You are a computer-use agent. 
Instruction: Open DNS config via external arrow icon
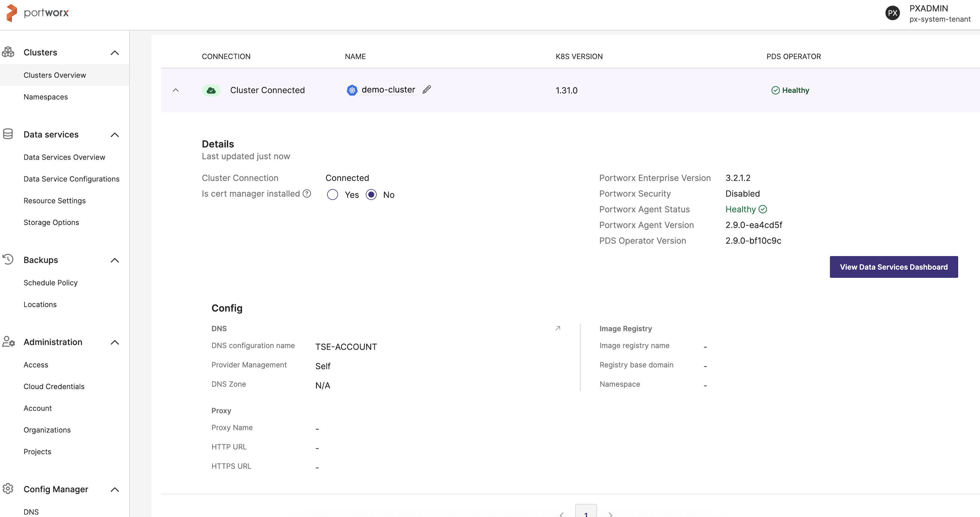pos(558,328)
